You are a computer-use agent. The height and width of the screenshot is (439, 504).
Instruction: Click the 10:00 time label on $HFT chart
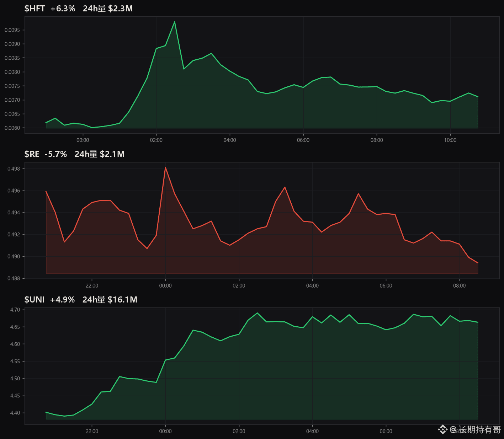click(x=450, y=140)
